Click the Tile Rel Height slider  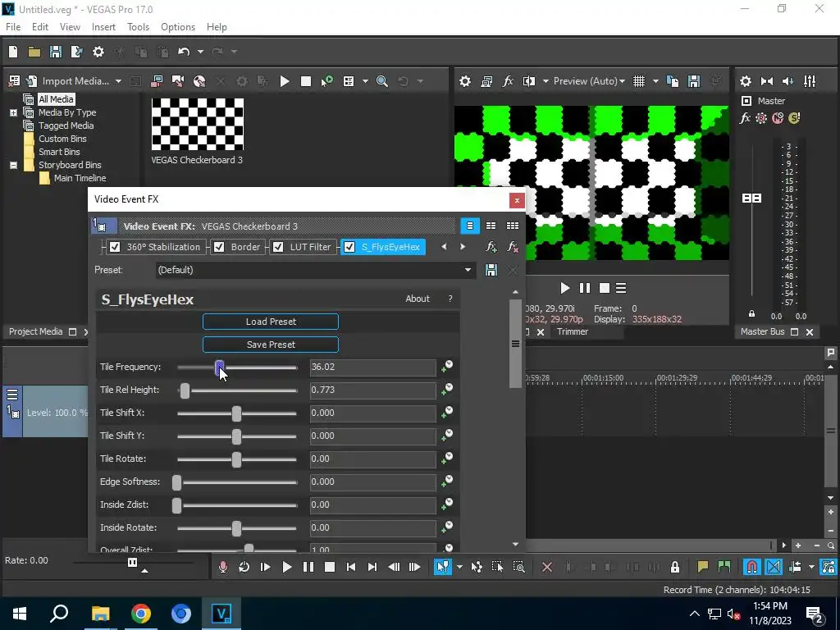(x=237, y=390)
